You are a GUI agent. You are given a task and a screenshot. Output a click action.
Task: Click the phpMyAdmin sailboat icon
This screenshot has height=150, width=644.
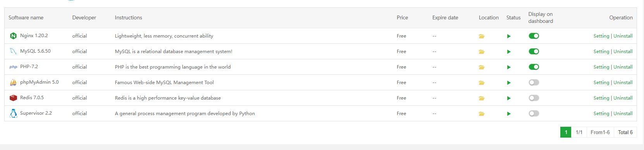pos(13,82)
